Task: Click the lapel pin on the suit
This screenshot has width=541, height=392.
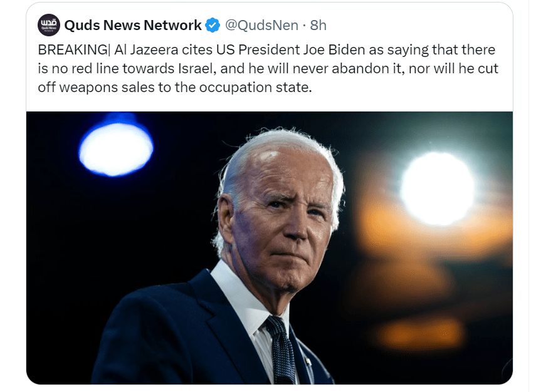Action: pyautogui.click(x=307, y=362)
